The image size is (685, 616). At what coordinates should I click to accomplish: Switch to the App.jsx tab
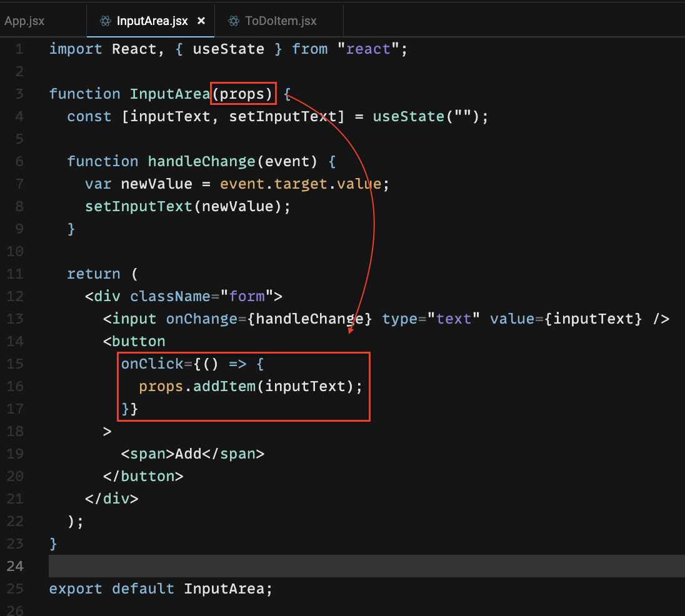[x=24, y=21]
